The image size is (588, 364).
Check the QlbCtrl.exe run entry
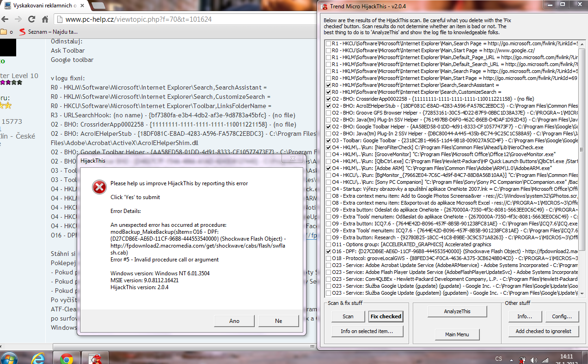pyautogui.click(x=328, y=161)
